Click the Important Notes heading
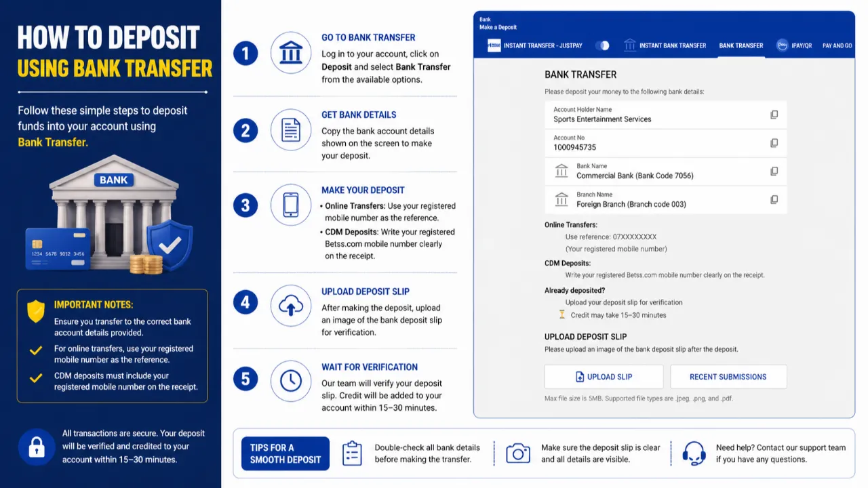The height and width of the screenshot is (488, 868). pos(94,304)
